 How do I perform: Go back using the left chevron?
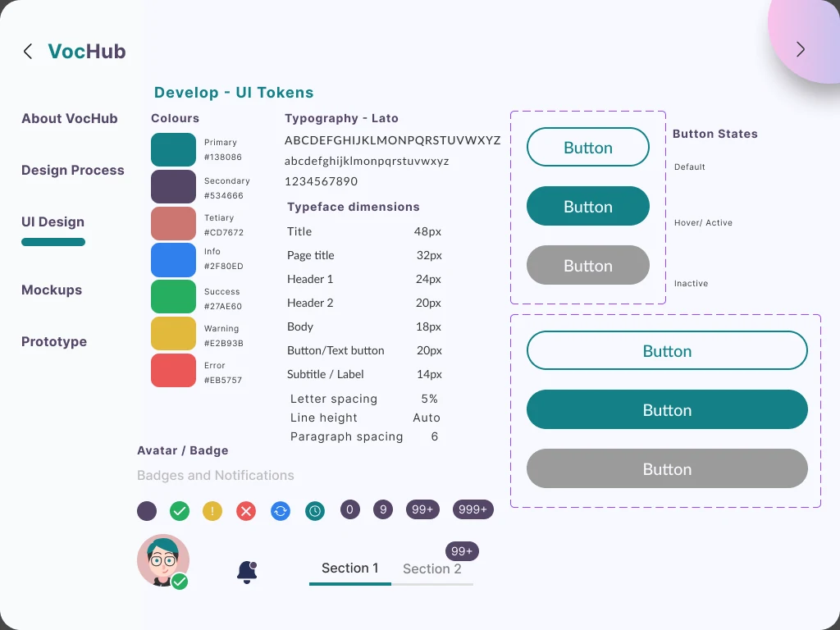[28, 52]
